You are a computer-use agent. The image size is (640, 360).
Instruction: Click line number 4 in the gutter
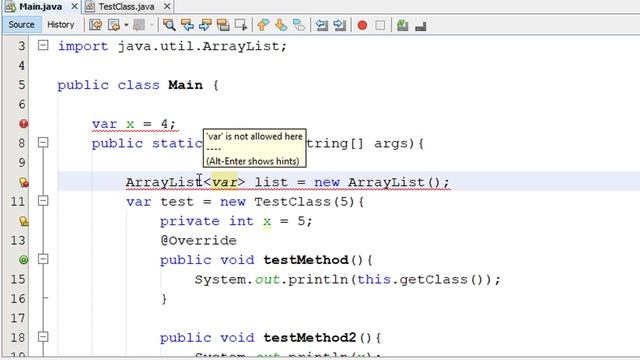tap(21, 65)
